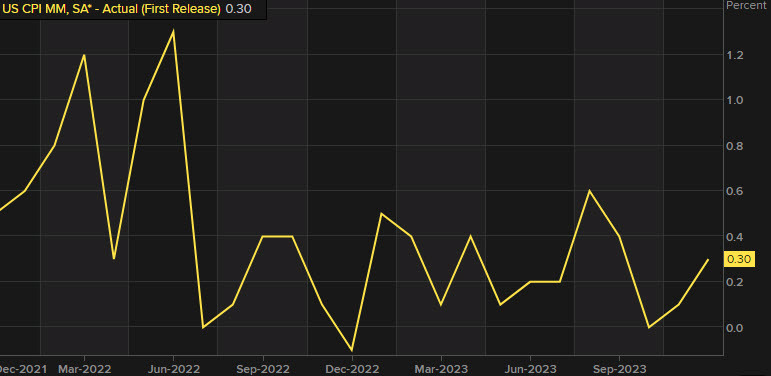Select the December 2022 lowest data point

point(352,350)
